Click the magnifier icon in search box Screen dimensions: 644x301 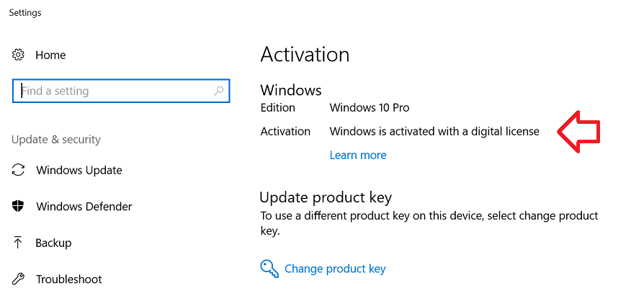pyautogui.click(x=219, y=91)
